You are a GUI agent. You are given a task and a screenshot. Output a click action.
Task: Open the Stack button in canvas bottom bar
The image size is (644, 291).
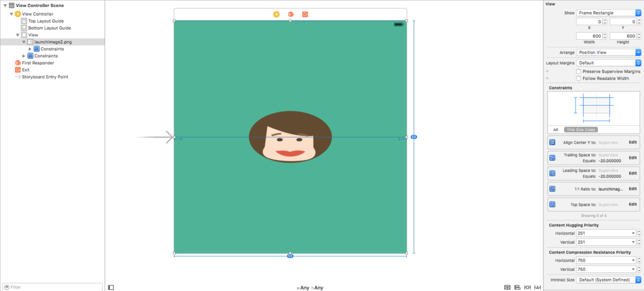point(508,287)
